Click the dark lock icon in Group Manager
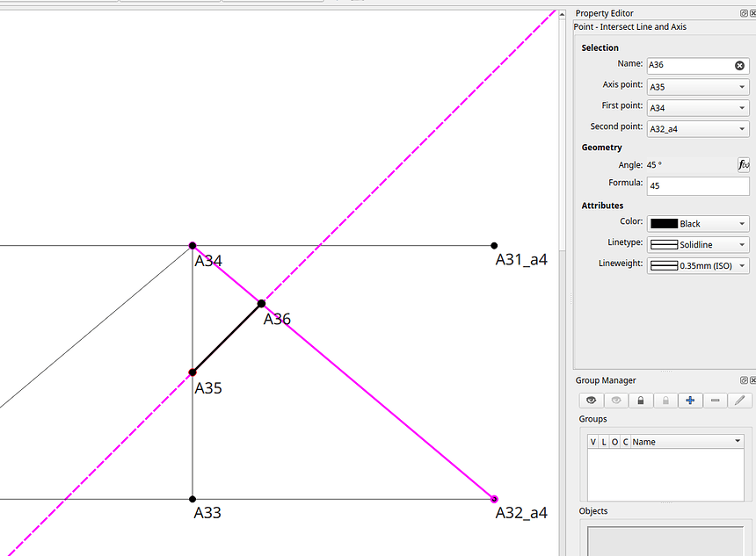The height and width of the screenshot is (556, 756). tap(641, 401)
